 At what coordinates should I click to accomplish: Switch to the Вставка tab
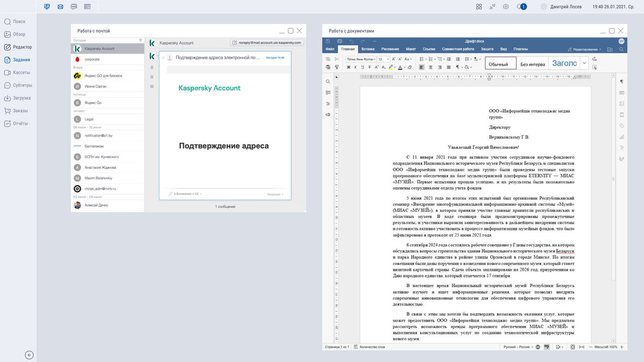(x=368, y=49)
